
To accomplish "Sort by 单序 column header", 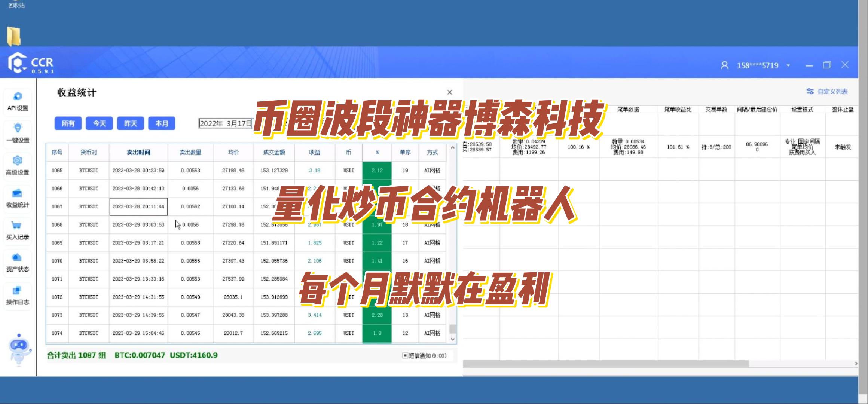I will 405,152.
